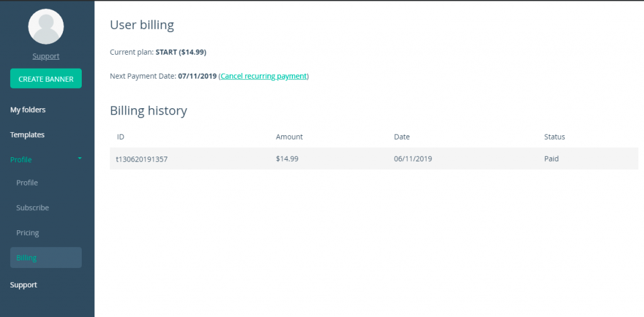
Task: View the Pricing page
Action: tap(28, 233)
